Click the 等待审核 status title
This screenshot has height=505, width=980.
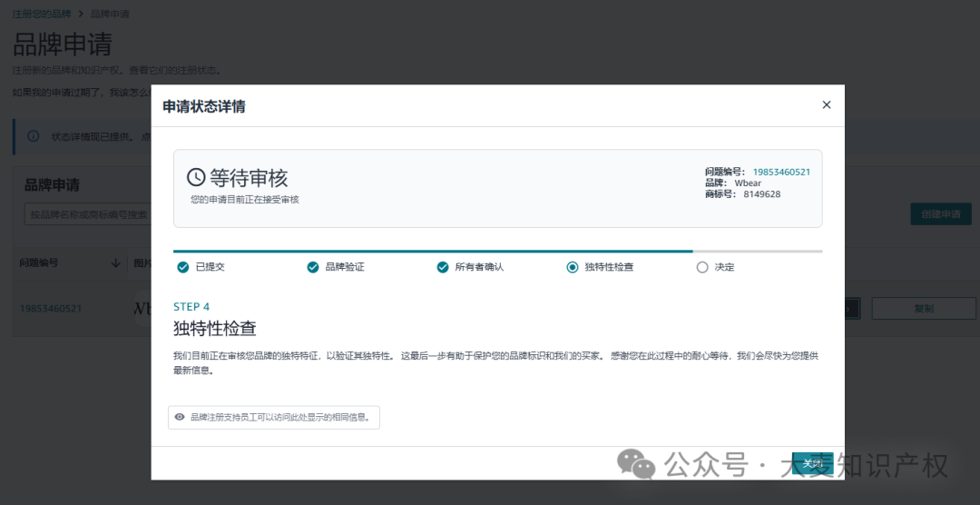tap(249, 178)
